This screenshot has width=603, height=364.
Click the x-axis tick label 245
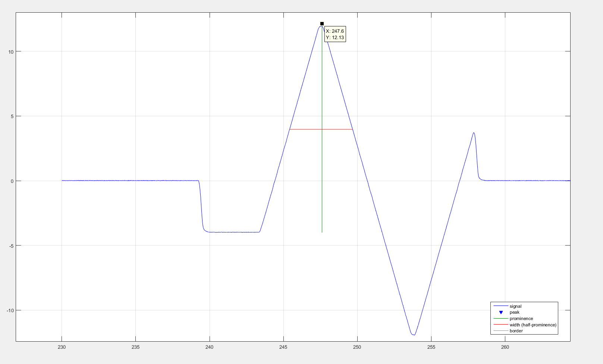(283, 347)
